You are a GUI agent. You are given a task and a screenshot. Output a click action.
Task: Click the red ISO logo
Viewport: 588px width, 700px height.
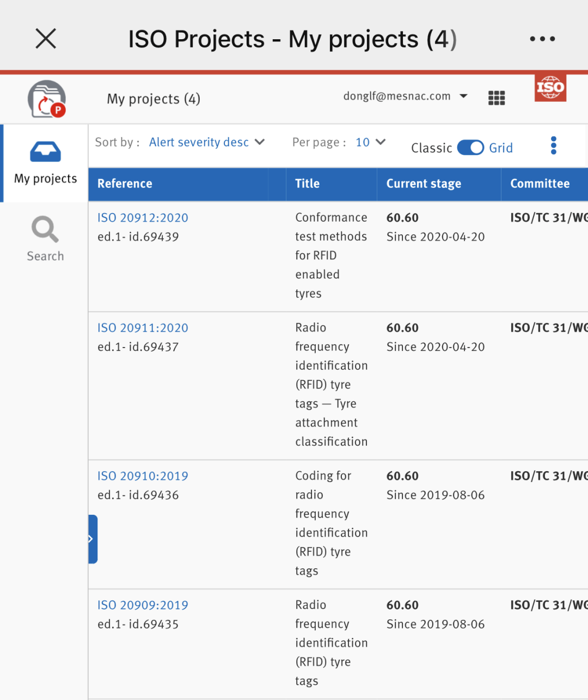coord(550,88)
